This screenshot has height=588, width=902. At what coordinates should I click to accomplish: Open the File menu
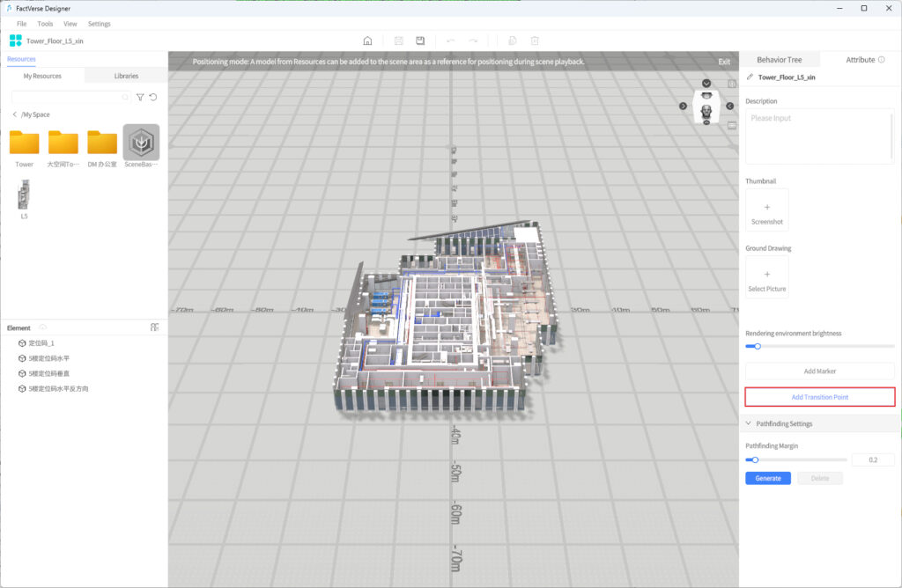coord(21,24)
